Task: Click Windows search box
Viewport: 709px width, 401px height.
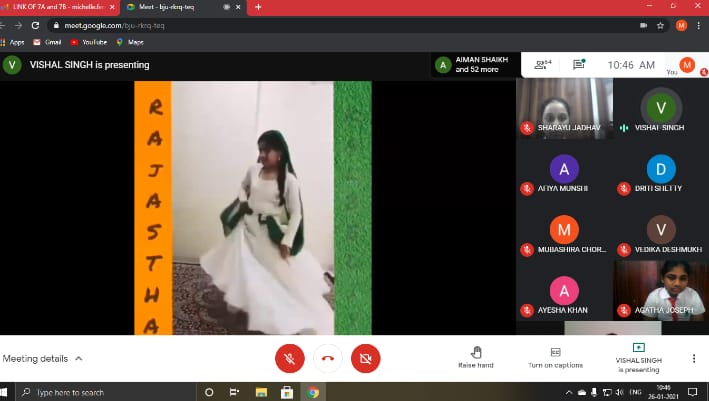Action: 106,392
